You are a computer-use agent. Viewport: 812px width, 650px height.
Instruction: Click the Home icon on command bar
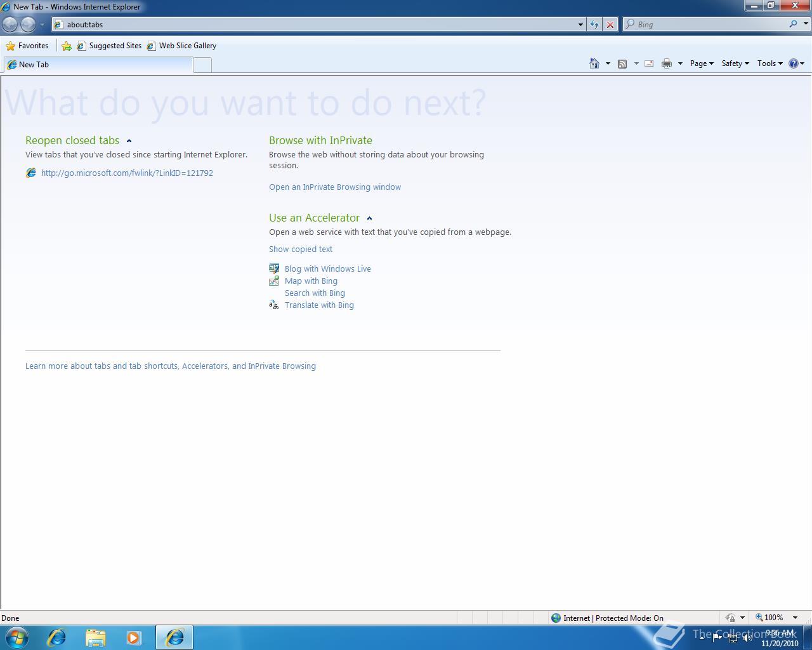pyautogui.click(x=594, y=63)
